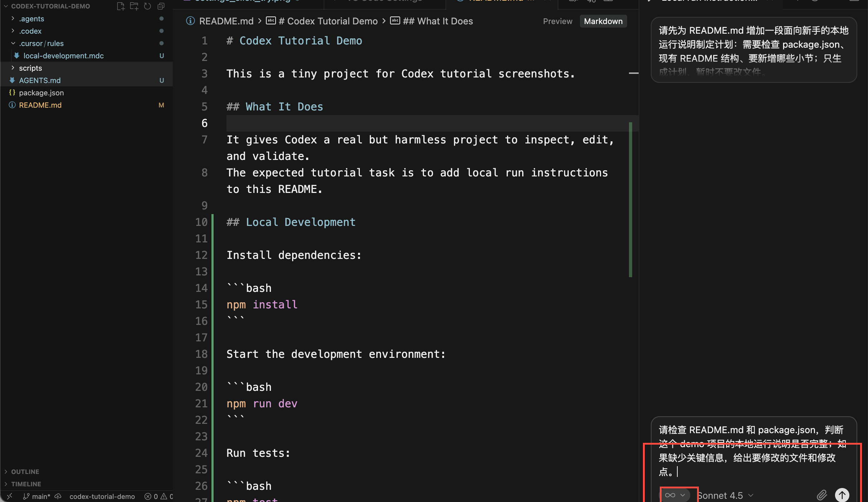Collapse all folders in explorer
This screenshot has width=868, height=502.
[161, 6]
